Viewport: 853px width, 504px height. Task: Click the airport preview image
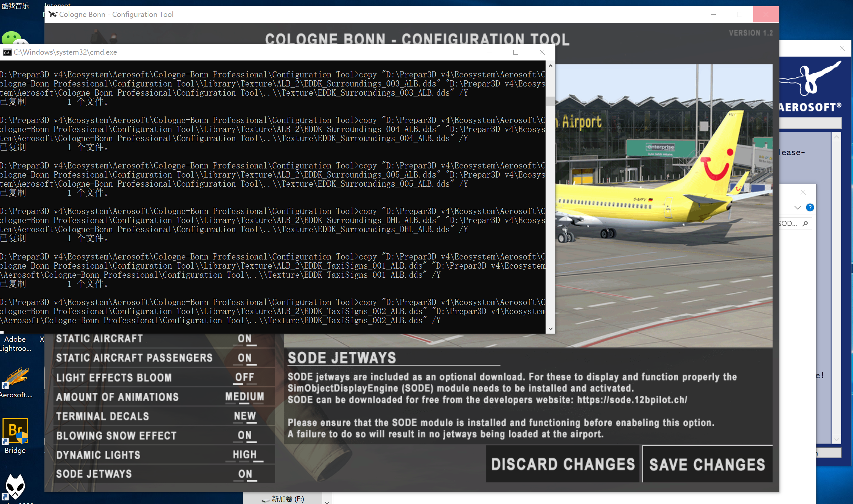click(x=664, y=206)
